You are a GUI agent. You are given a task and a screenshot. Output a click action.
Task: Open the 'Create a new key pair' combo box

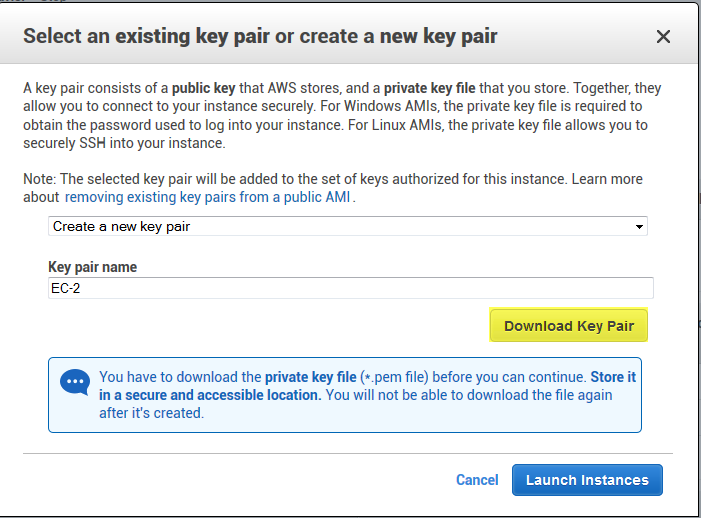click(348, 226)
